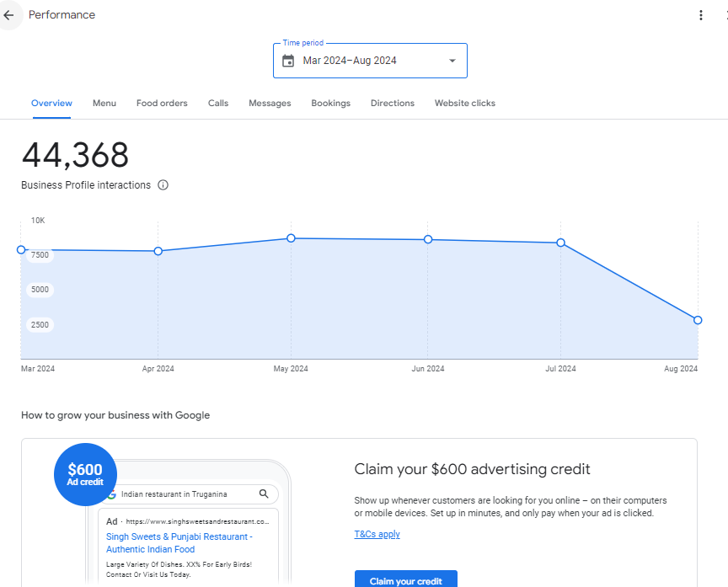Click info icon beside Business Profile interactions
Viewport: 728px width, 587px height.
tap(163, 185)
